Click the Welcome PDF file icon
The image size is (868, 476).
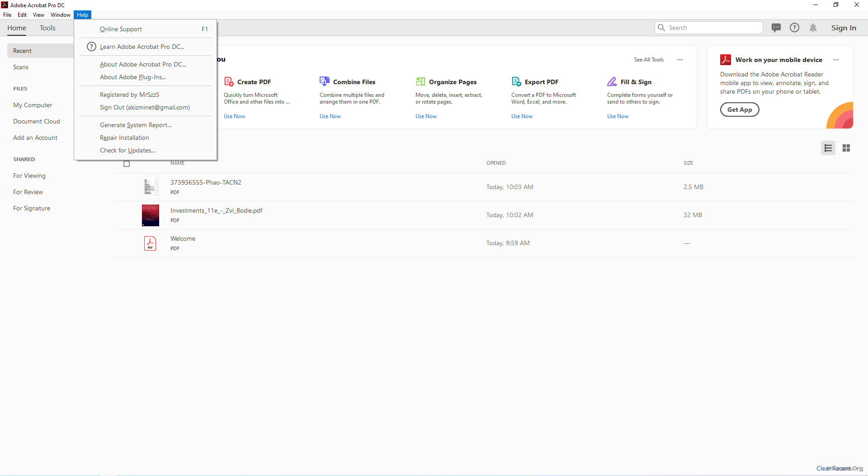click(x=150, y=243)
